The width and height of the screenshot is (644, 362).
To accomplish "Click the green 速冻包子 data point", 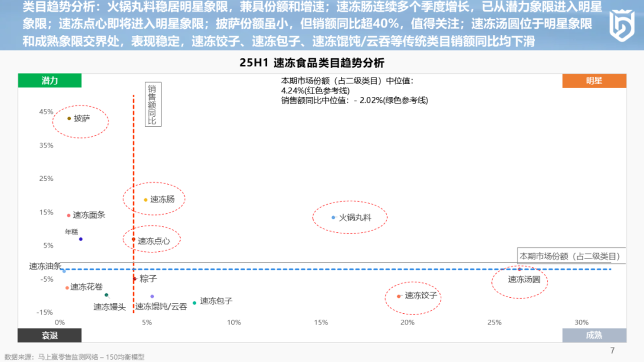I will 195,303.
